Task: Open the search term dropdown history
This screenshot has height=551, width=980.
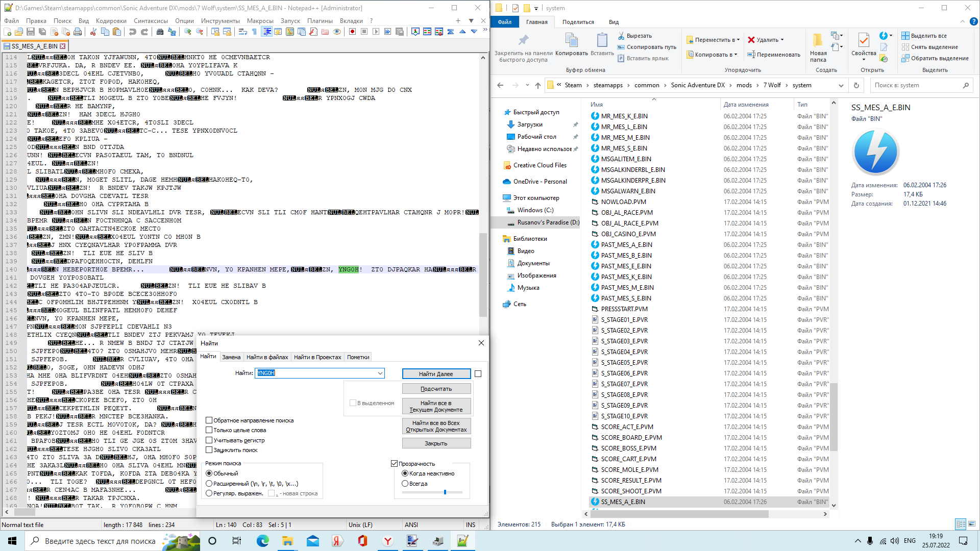Action: pyautogui.click(x=380, y=373)
